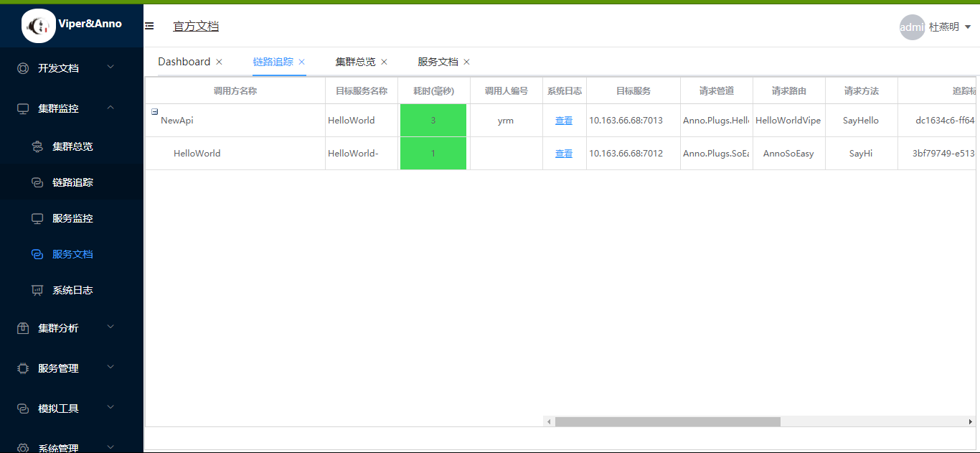The height and width of the screenshot is (453, 980).
Task: Click the SayHello method cell
Action: point(862,121)
